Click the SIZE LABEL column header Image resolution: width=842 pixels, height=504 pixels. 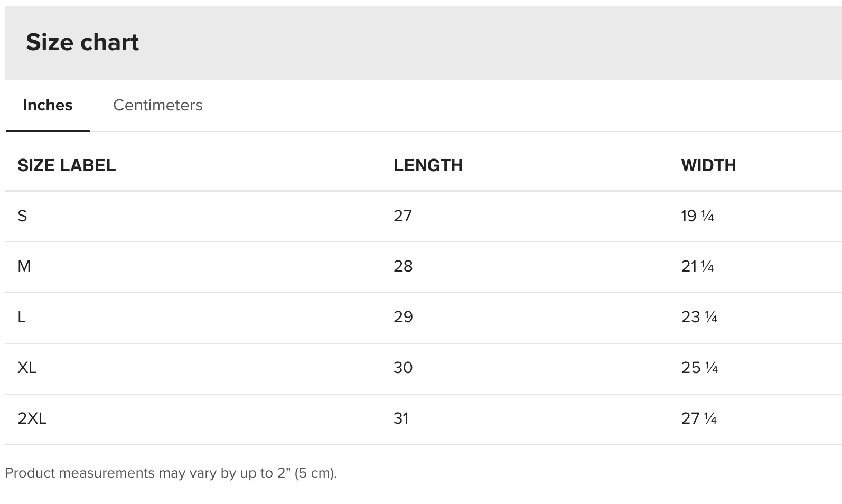click(x=67, y=165)
